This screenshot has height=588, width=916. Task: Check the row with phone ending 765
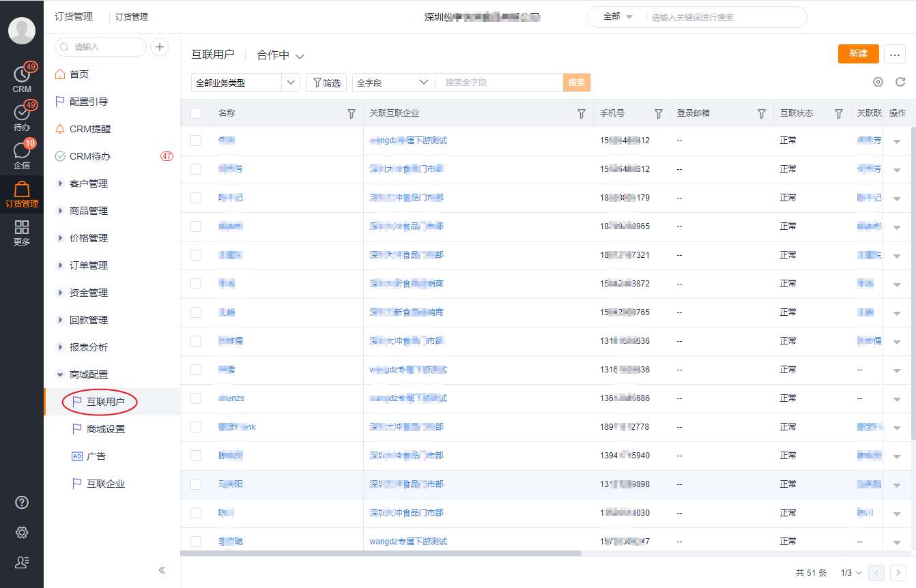click(196, 312)
